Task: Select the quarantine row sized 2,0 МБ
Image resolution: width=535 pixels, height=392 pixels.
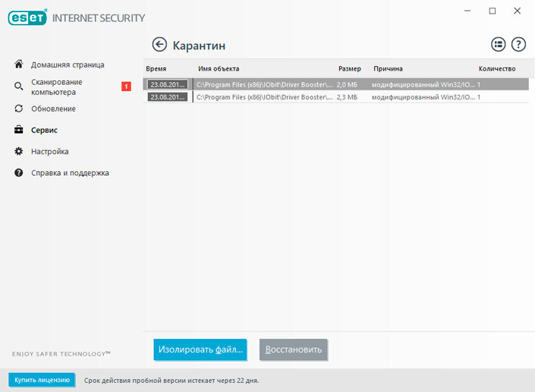Action: [335, 84]
